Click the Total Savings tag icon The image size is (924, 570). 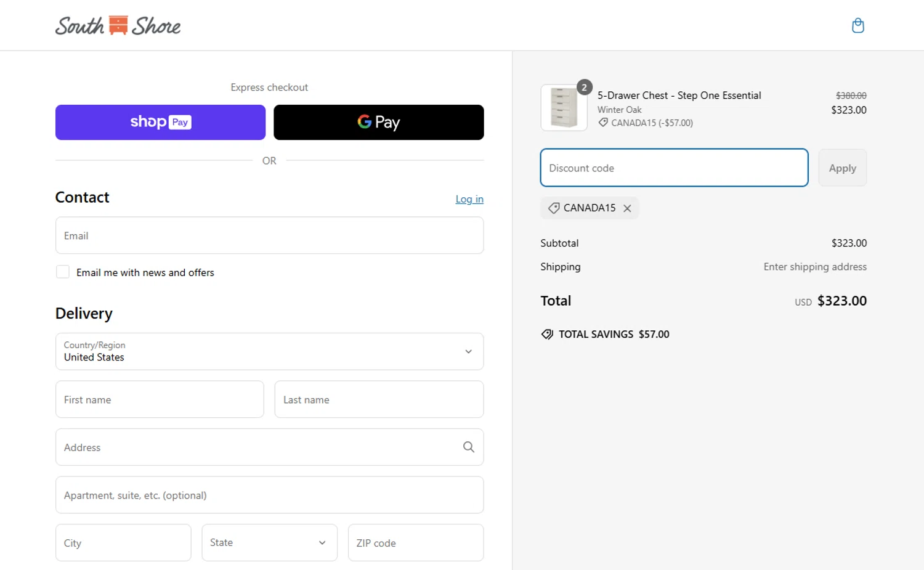click(547, 335)
